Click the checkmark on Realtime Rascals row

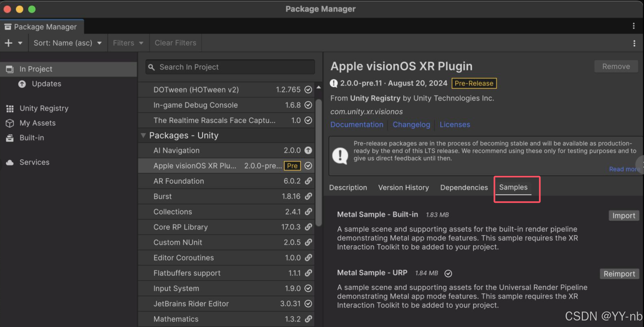(x=308, y=120)
